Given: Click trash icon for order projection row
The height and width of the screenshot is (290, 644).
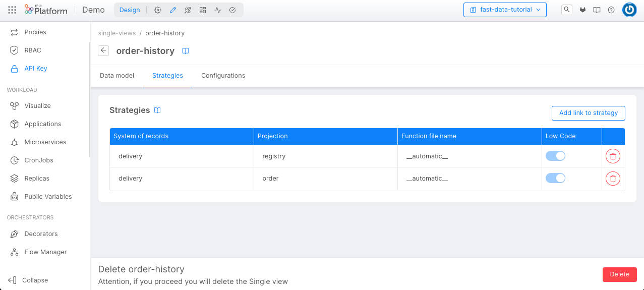Looking at the screenshot, I should [x=613, y=179].
